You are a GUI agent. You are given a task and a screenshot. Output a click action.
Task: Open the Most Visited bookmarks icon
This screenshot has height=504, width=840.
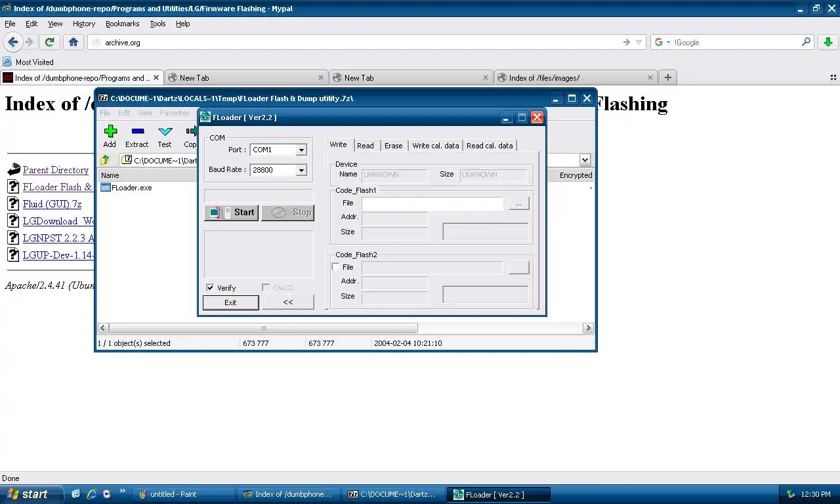coord(7,62)
